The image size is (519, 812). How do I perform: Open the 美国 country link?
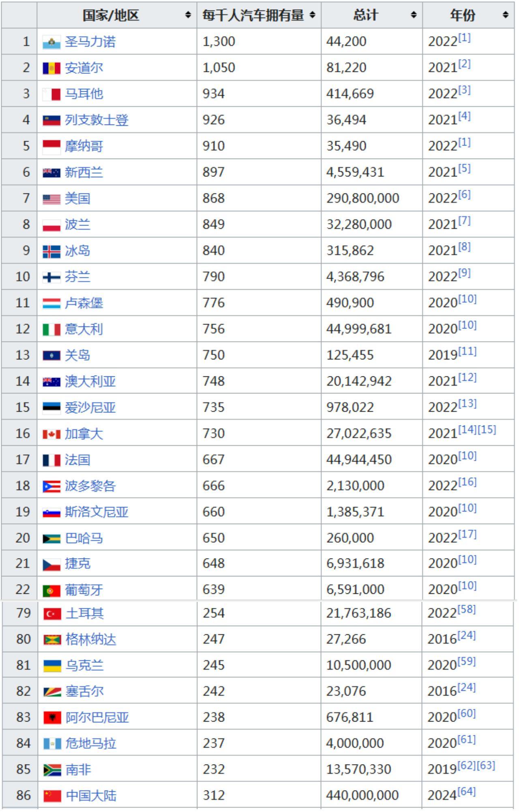[x=77, y=199]
